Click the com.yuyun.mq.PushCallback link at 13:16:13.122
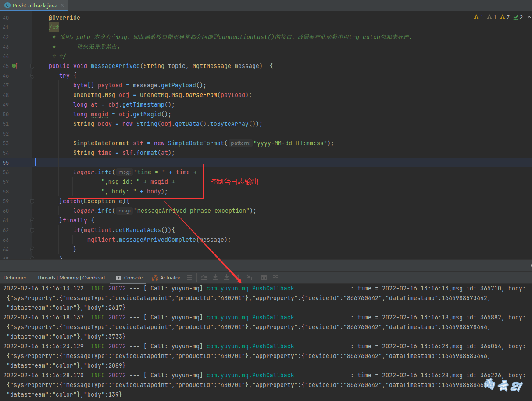The image size is (532, 401). [250, 288]
